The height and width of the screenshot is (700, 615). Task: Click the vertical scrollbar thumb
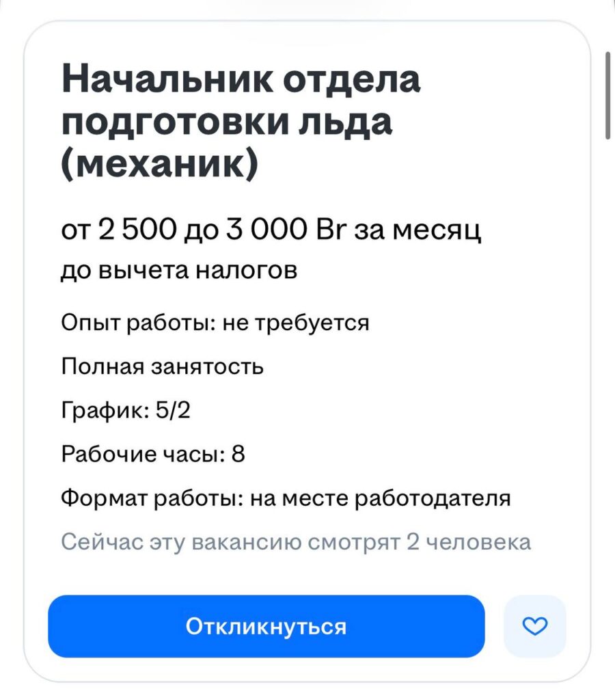(x=607, y=96)
